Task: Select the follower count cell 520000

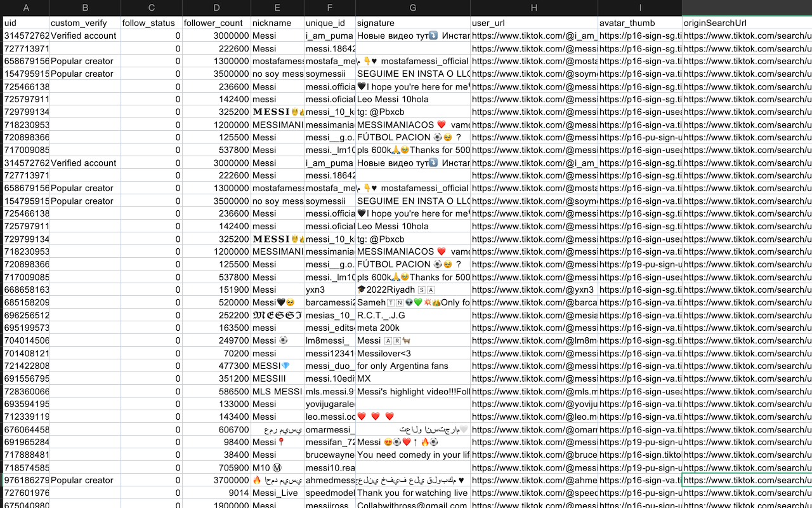Action: [x=217, y=302]
